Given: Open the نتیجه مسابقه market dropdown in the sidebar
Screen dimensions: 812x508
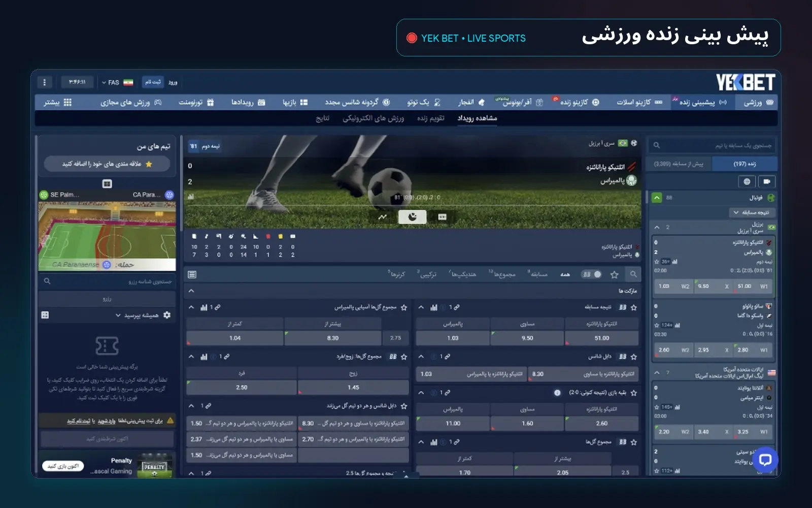Looking at the screenshot, I should [x=752, y=212].
